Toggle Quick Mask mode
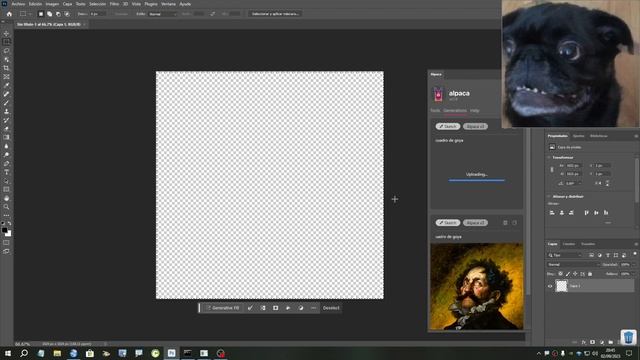 tap(6, 242)
